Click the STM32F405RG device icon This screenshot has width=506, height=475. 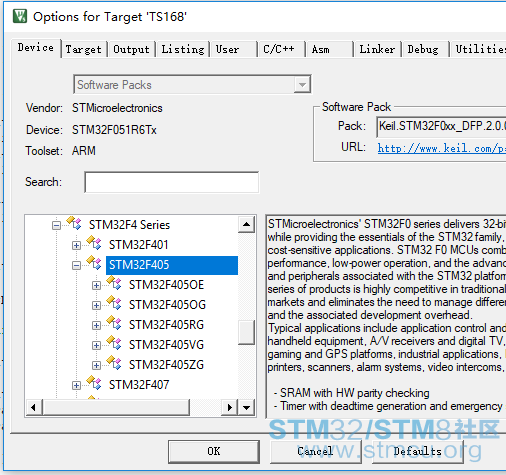tap(114, 323)
